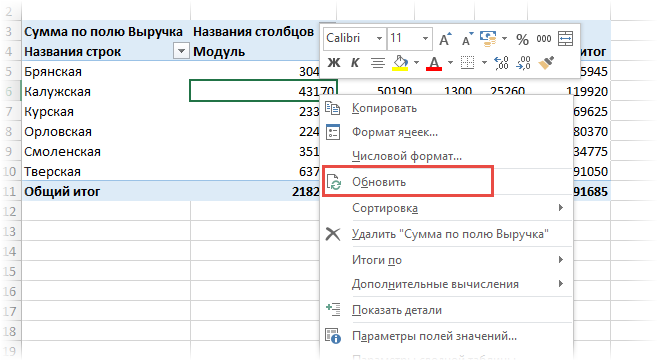Apply percent style with % icon

coord(522,39)
